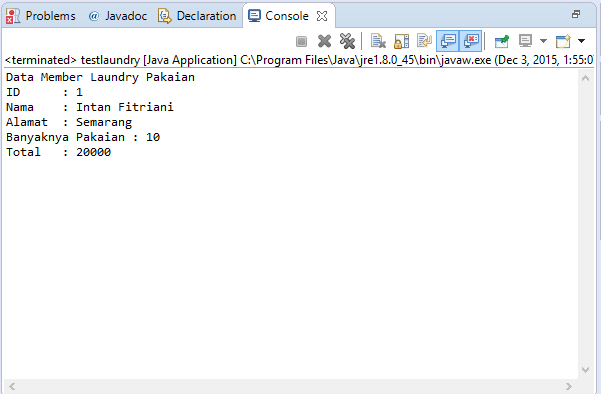Click the Display Selected Console monitor icon
601x394 pixels.
coord(525,41)
